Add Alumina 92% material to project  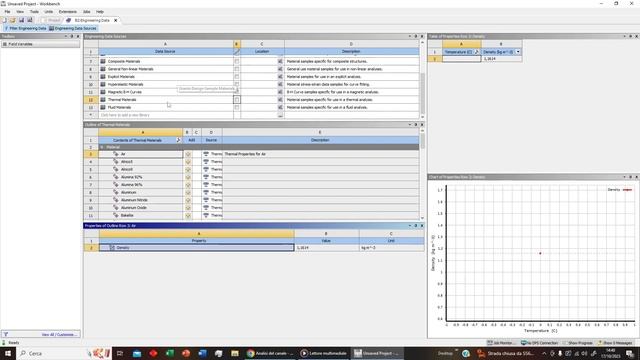188,177
